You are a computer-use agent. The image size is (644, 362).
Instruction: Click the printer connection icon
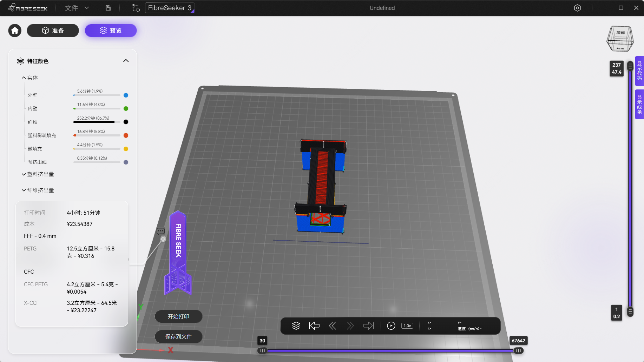tap(136, 8)
